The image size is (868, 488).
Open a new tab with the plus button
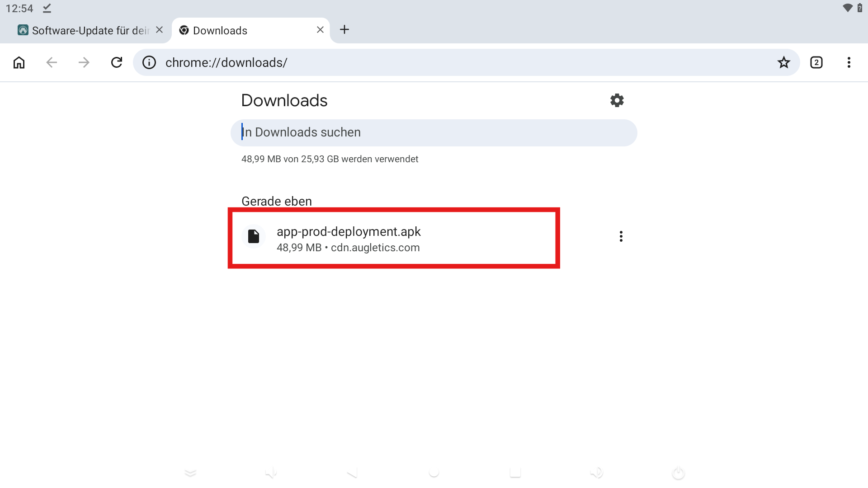point(344,30)
